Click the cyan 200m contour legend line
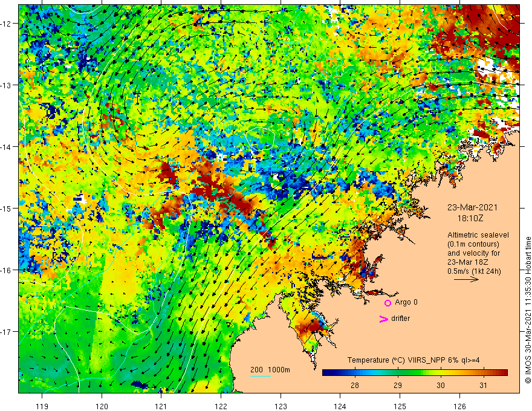532x411 pixels. tap(260, 376)
